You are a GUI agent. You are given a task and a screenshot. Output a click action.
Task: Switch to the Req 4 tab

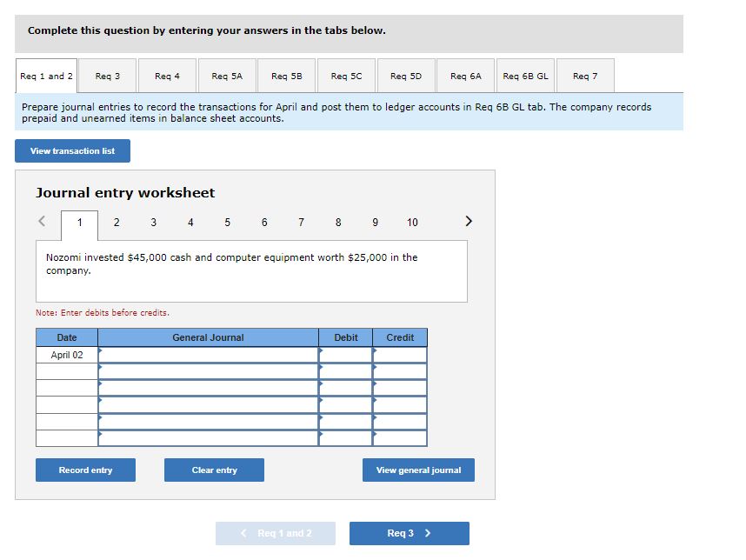coord(167,77)
